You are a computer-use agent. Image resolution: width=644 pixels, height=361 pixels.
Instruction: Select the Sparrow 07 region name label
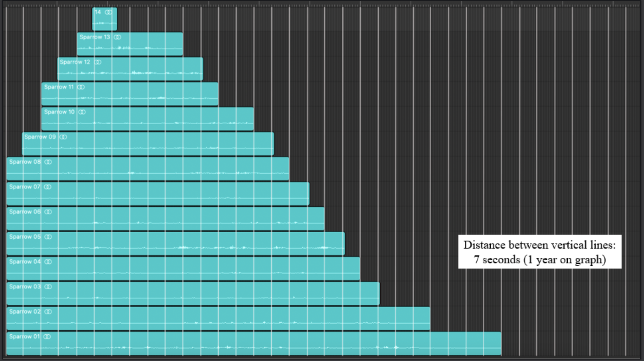[24, 187]
